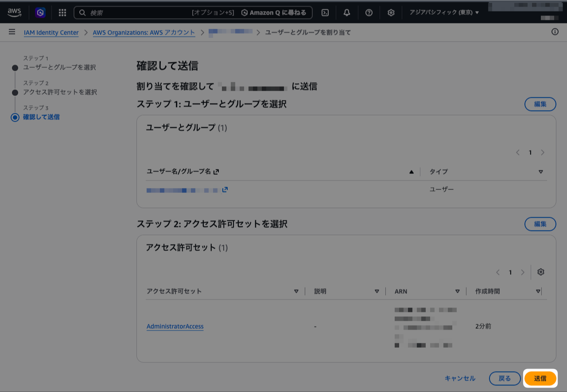Submit the assignment with 送信

click(540, 378)
